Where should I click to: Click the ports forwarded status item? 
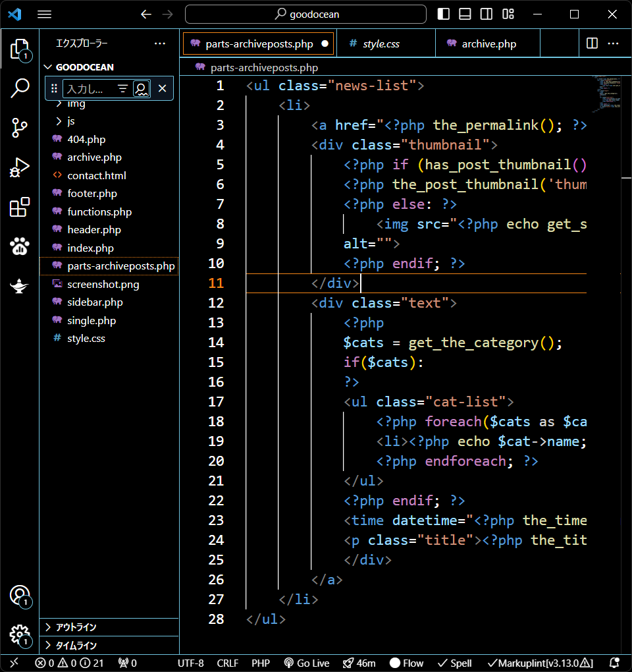pos(127,663)
